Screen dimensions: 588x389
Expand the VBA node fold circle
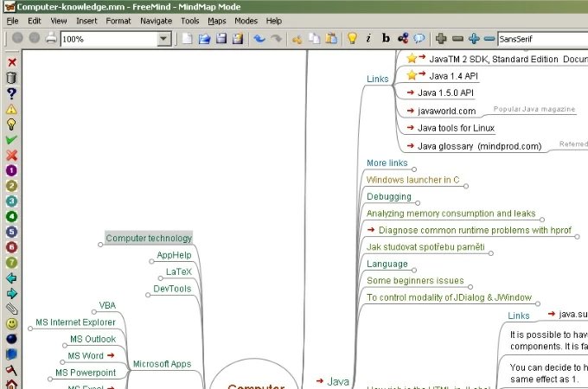point(93,312)
